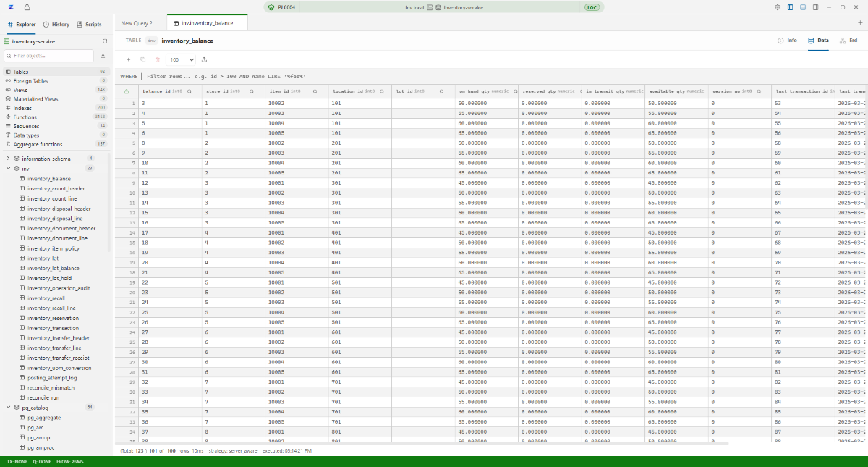
Task: Open the pg_aggregate table
Action: [x=44, y=418]
